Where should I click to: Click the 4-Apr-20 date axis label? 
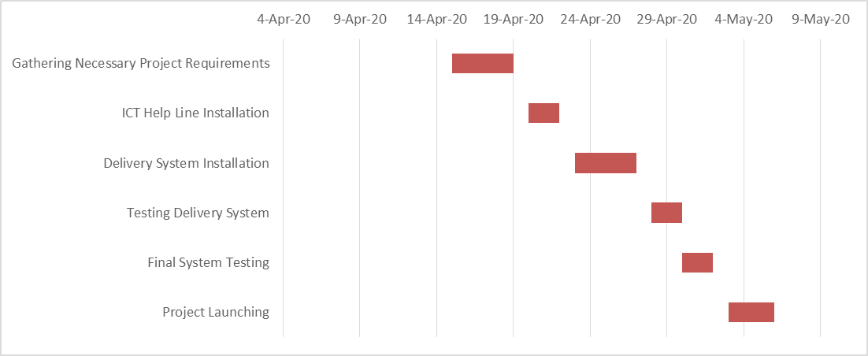click(284, 19)
